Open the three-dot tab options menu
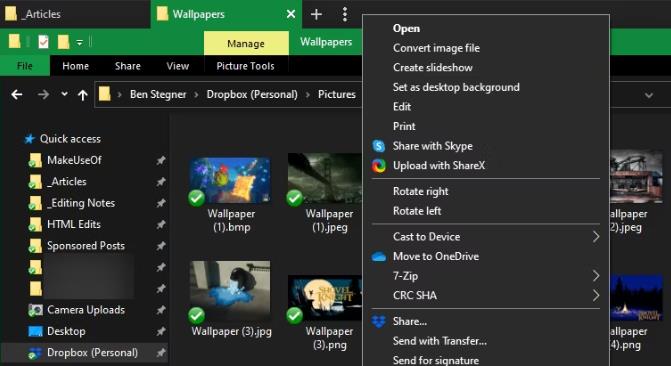Image resolution: width=671 pixels, height=366 pixels. coord(344,15)
